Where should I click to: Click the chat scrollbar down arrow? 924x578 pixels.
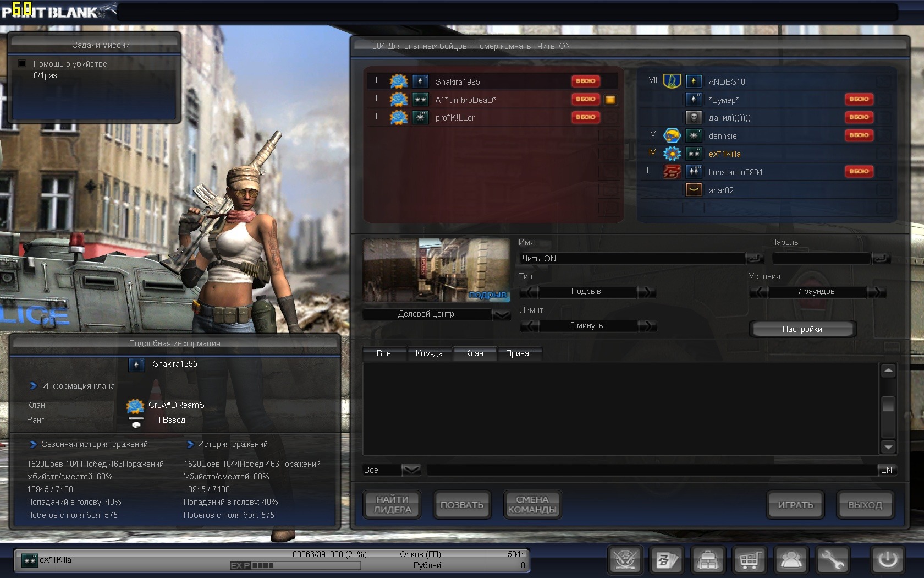pos(888,446)
